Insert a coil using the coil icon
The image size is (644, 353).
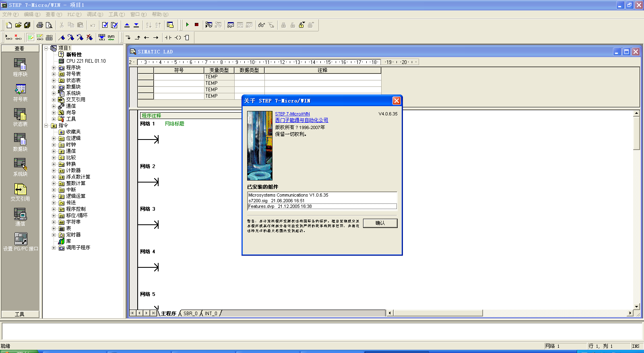178,37
